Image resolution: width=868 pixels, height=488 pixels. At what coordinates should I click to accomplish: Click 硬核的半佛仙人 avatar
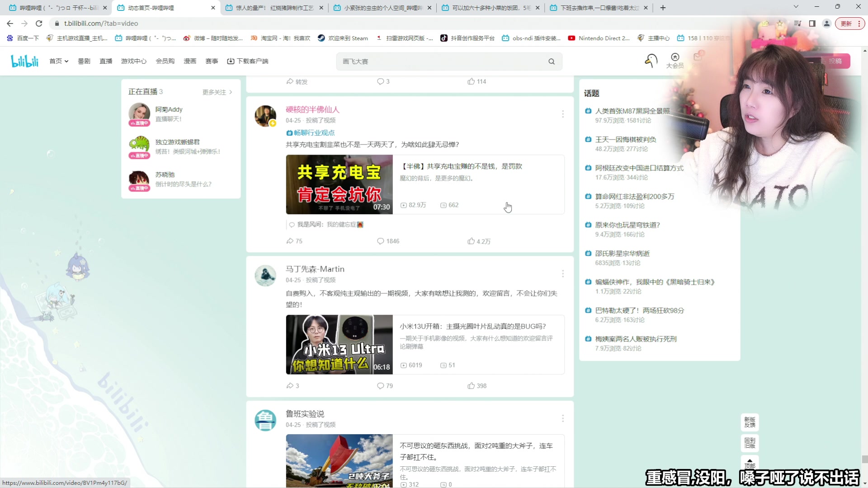coord(265,116)
